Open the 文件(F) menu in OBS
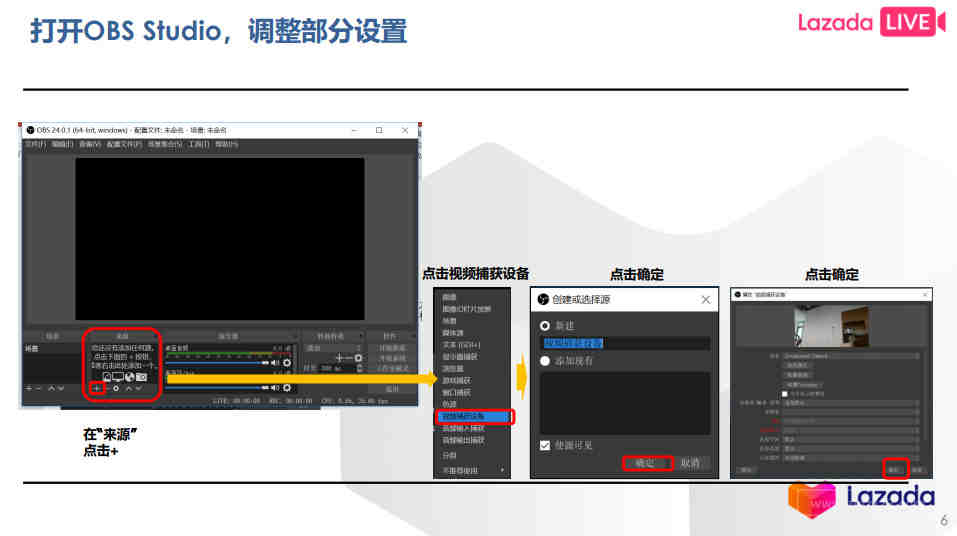957x536 pixels. (35, 144)
